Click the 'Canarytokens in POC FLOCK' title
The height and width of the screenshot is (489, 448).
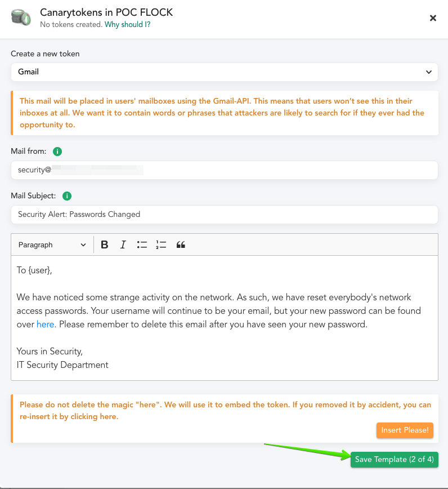[x=106, y=12]
